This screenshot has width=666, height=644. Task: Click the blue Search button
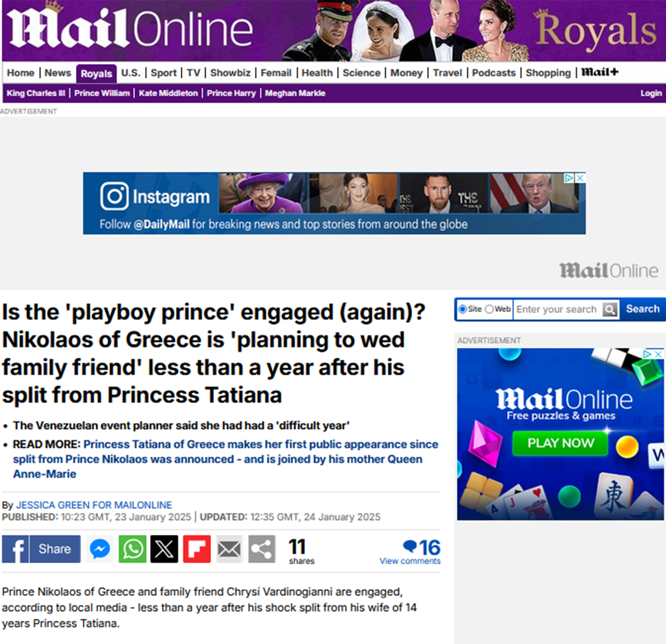pyautogui.click(x=643, y=309)
